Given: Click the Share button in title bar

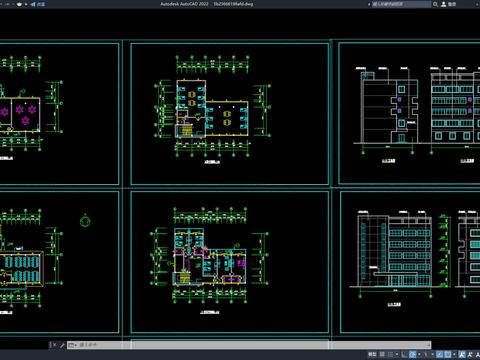Looking at the screenshot, I should (38, 4).
